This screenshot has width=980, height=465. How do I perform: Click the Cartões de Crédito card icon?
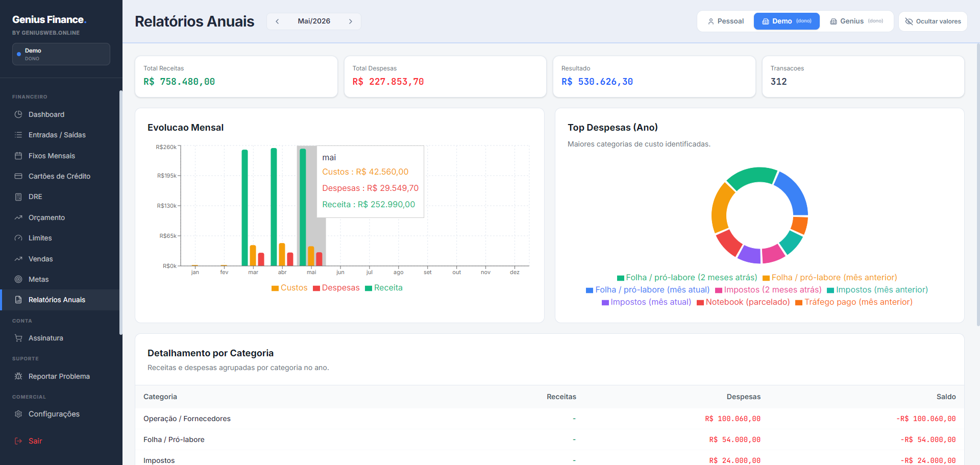point(18,176)
